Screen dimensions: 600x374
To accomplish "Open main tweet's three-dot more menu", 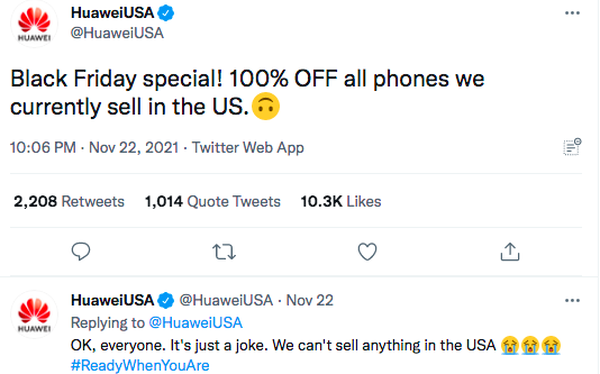I will (x=572, y=13).
